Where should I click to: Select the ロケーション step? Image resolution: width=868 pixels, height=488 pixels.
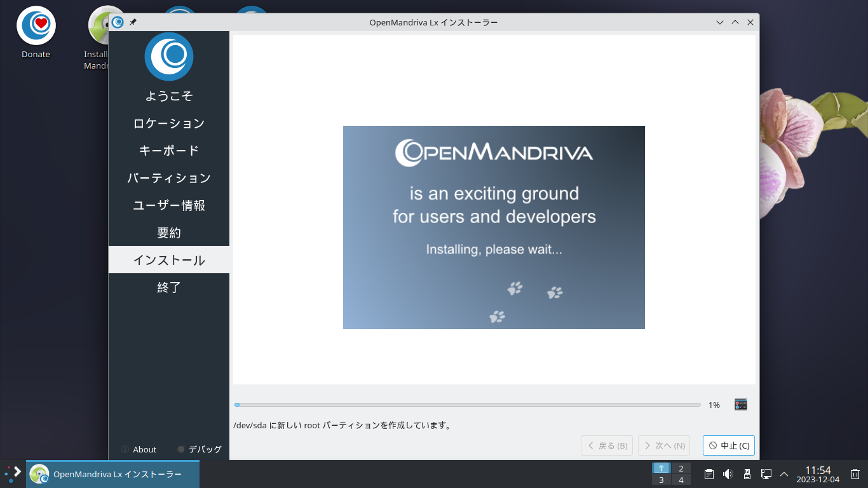[169, 123]
